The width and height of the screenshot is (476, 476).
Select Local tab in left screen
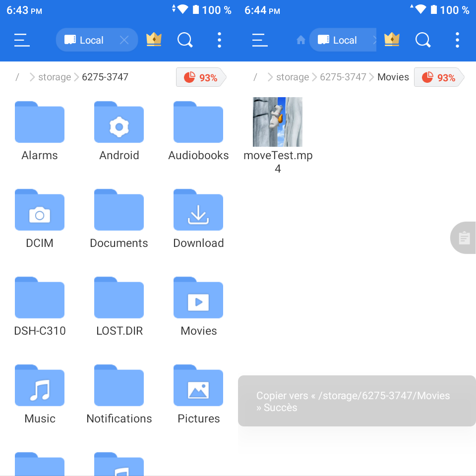(97, 40)
